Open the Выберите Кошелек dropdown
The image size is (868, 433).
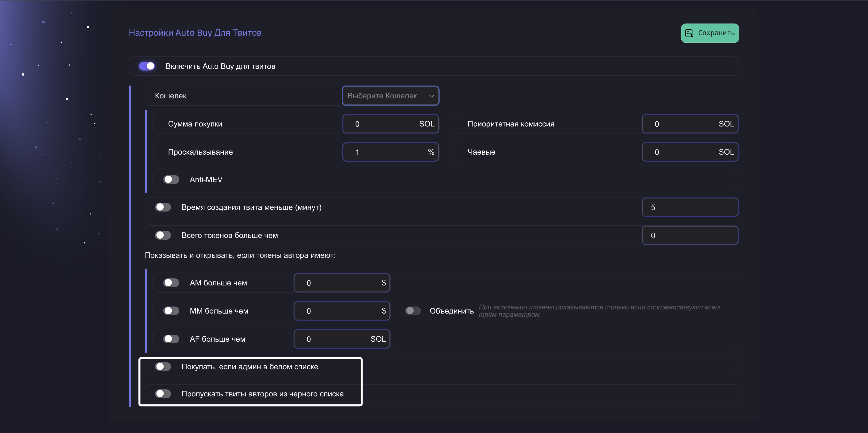click(384, 96)
